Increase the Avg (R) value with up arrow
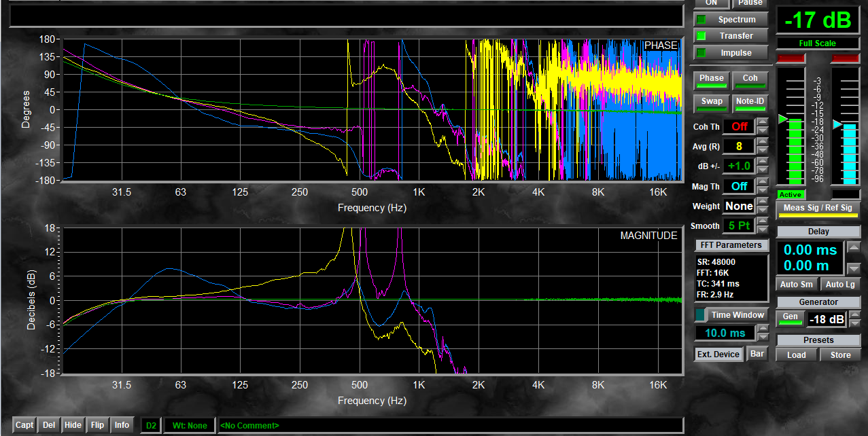The image size is (868, 436). [763, 142]
